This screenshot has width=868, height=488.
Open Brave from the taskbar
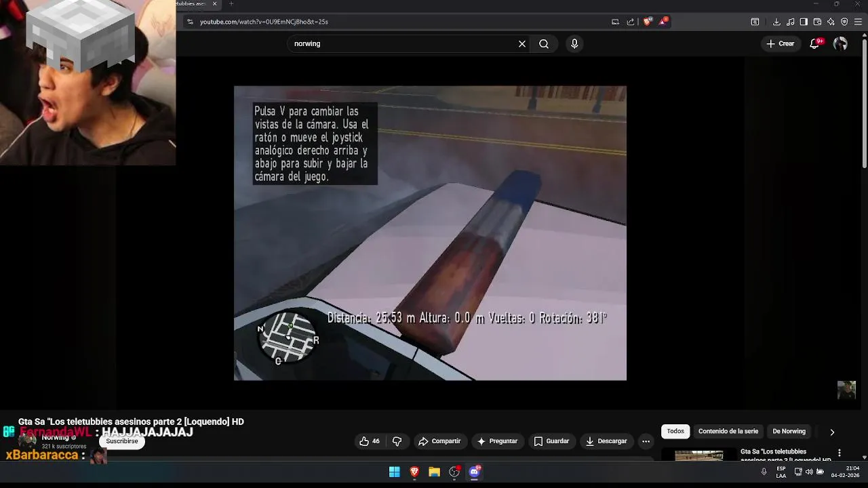[x=414, y=472]
